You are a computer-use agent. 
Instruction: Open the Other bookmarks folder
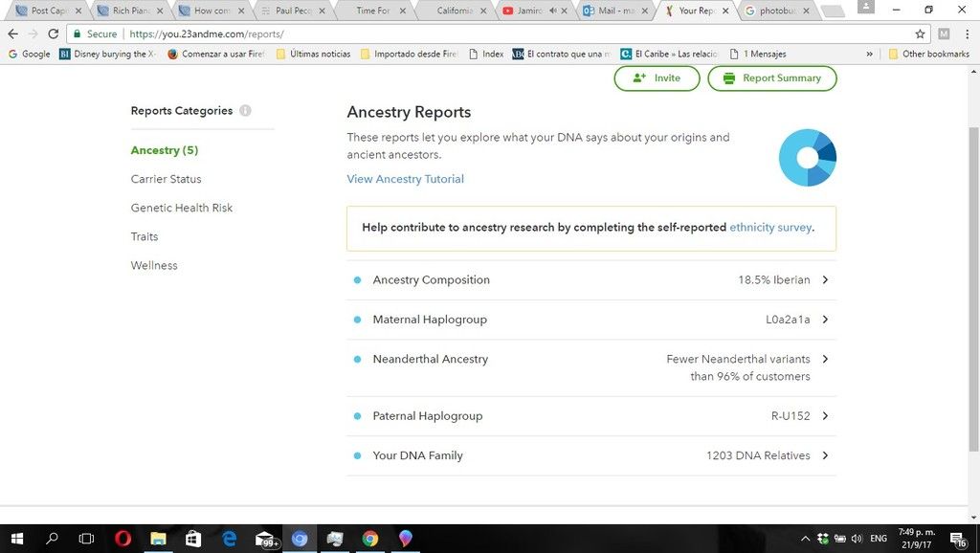[928, 54]
